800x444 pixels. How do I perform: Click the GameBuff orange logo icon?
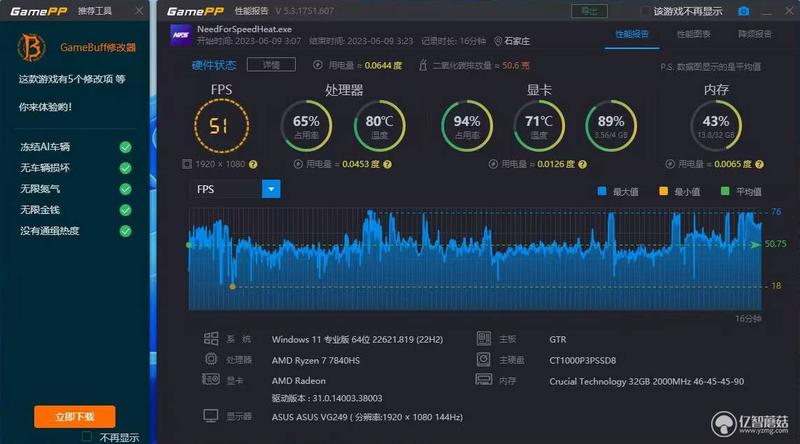(31, 47)
